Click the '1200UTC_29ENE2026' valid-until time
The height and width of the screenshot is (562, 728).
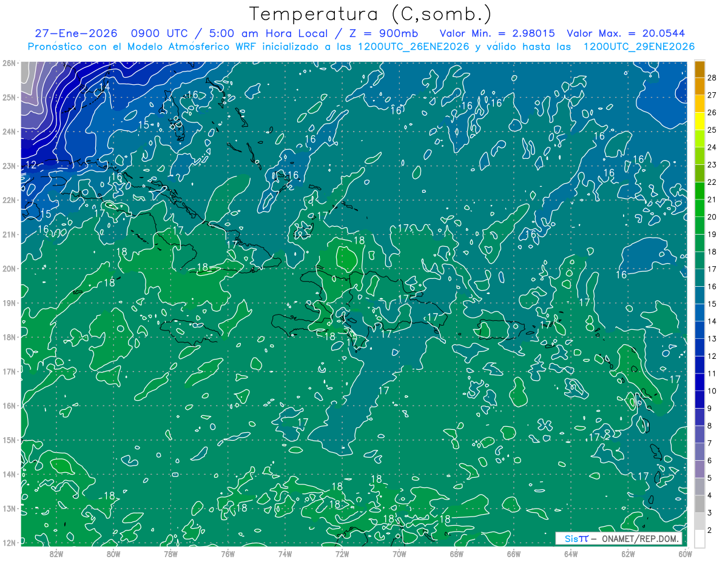pyautogui.click(x=639, y=47)
